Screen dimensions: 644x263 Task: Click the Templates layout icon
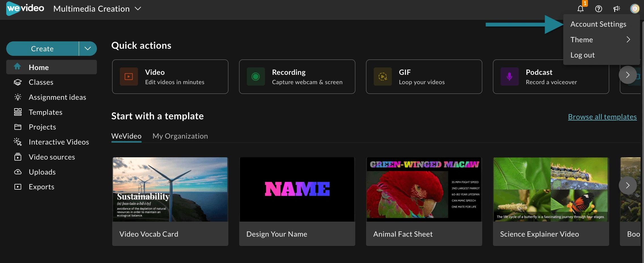pos(18,112)
